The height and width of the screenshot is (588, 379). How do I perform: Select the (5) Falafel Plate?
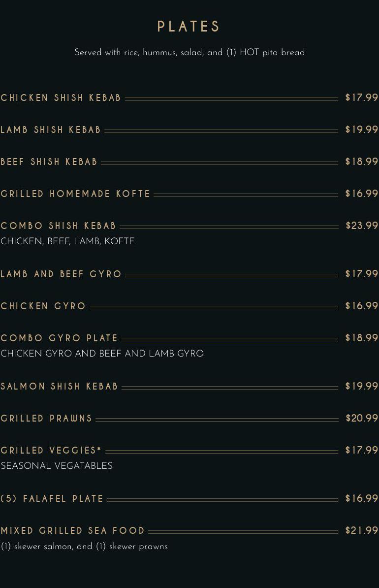point(52,499)
